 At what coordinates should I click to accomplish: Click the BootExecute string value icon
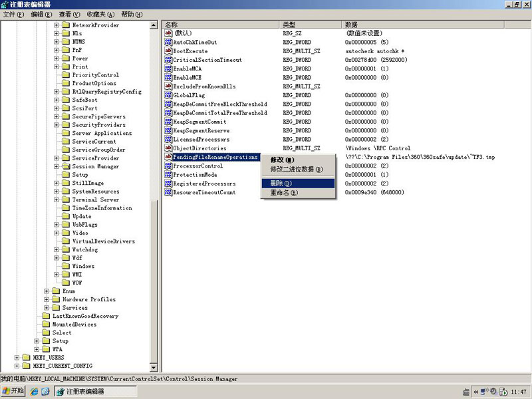click(x=168, y=51)
